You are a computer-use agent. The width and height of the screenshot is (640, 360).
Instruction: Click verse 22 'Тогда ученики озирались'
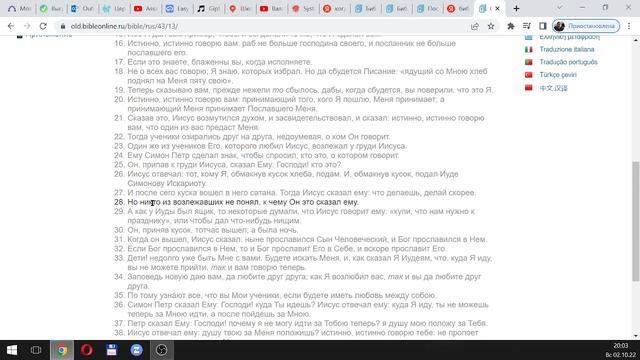click(259, 137)
